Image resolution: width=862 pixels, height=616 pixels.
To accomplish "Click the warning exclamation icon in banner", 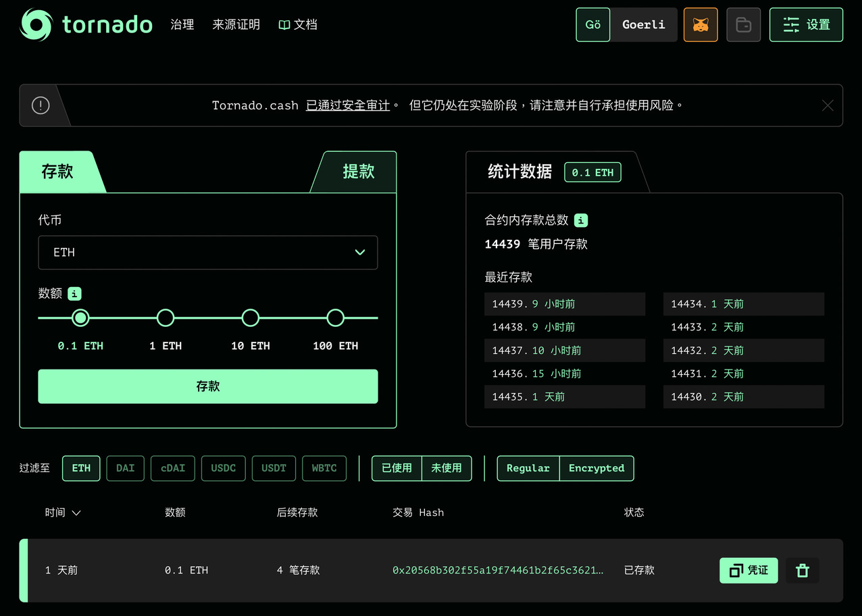I will pyautogui.click(x=41, y=105).
